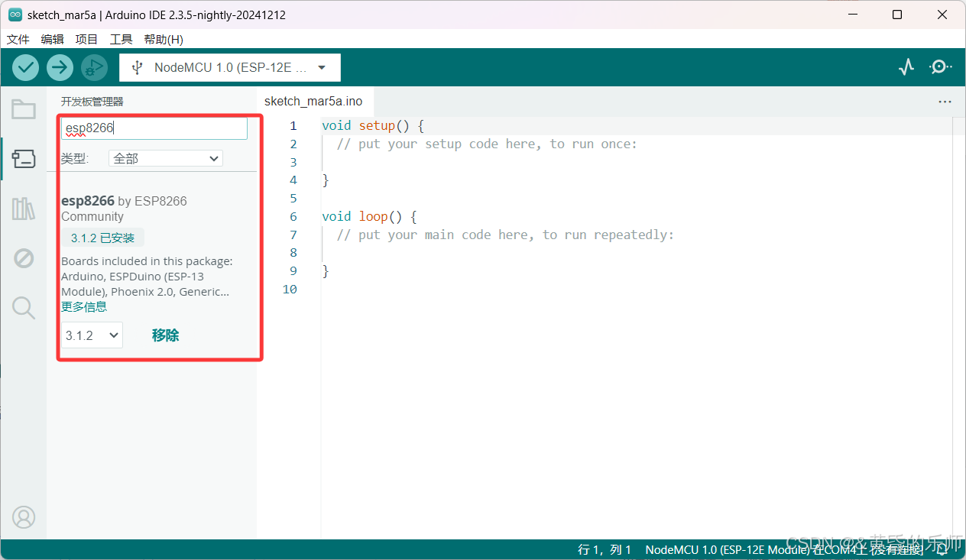This screenshot has height=560, width=966.
Task: Expand the NodeMCU 1.0 board selector dropdown
Action: [x=230, y=67]
